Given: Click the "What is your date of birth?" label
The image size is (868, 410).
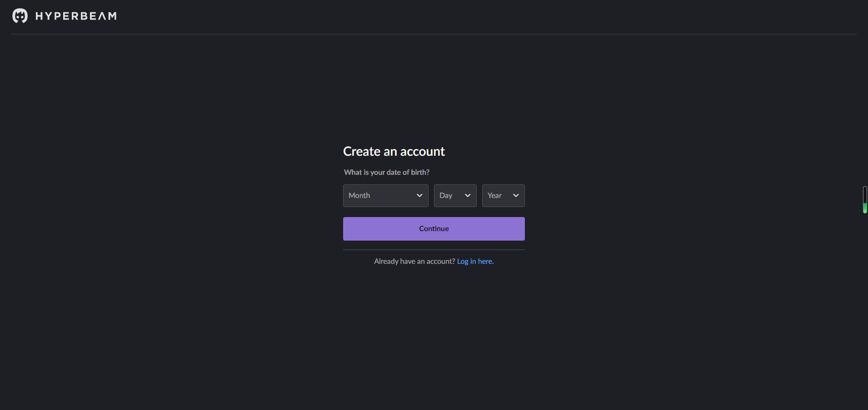Looking at the screenshot, I should [x=386, y=173].
